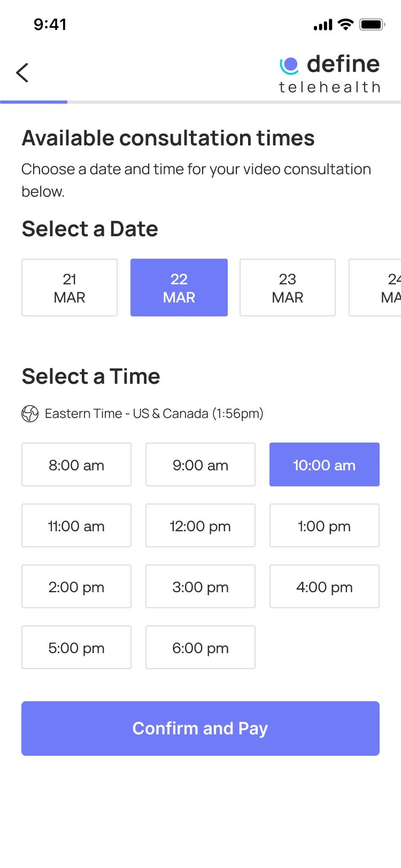Choose the 23 MAR date
The width and height of the screenshot is (401, 868).
[288, 288]
